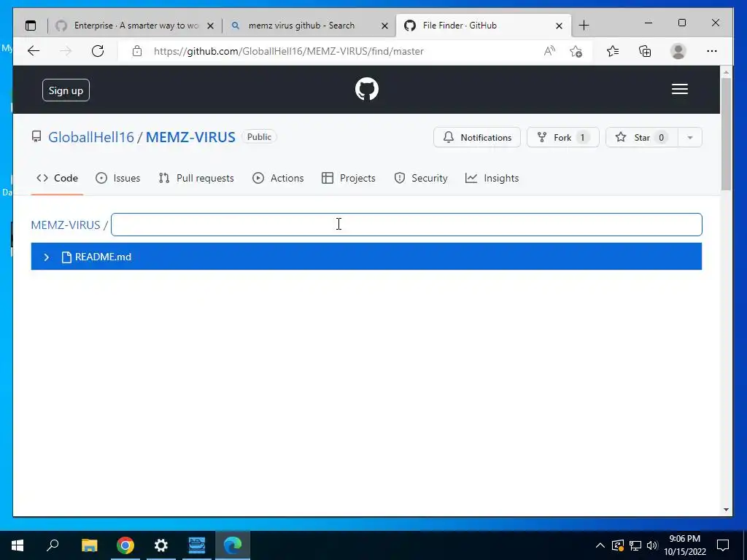747x560 pixels.
Task: Expand the README.md row chevron
Action: click(46, 257)
